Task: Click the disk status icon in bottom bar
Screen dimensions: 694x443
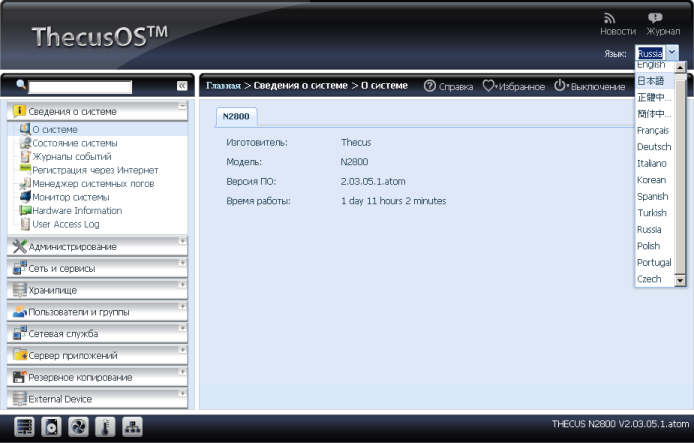Action: [x=51, y=427]
